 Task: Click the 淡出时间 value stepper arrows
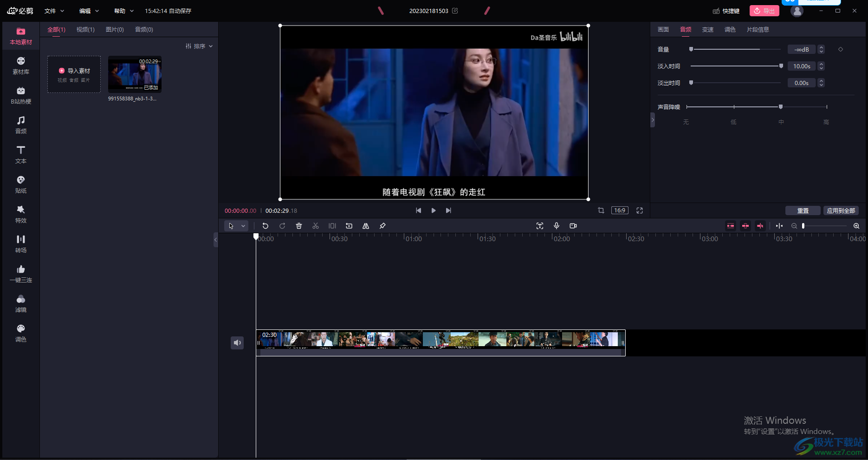point(821,83)
